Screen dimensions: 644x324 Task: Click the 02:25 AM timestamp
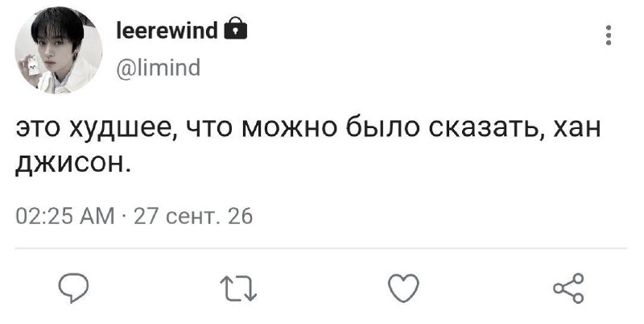coord(65,216)
